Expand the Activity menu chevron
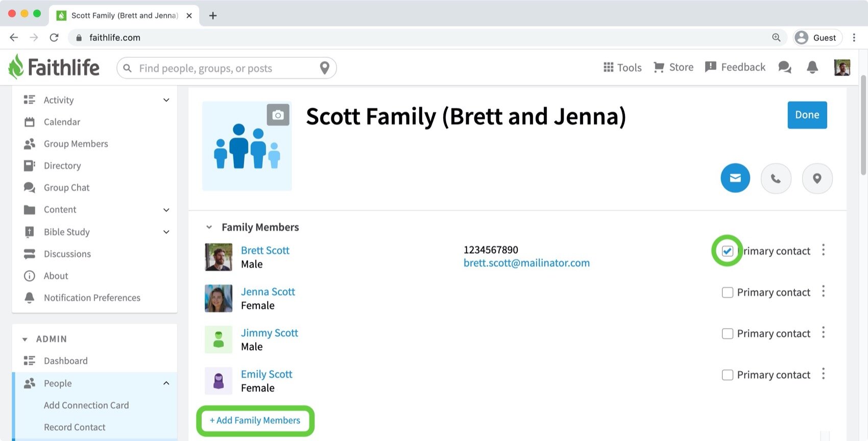The image size is (868, 441). [166, 100]
